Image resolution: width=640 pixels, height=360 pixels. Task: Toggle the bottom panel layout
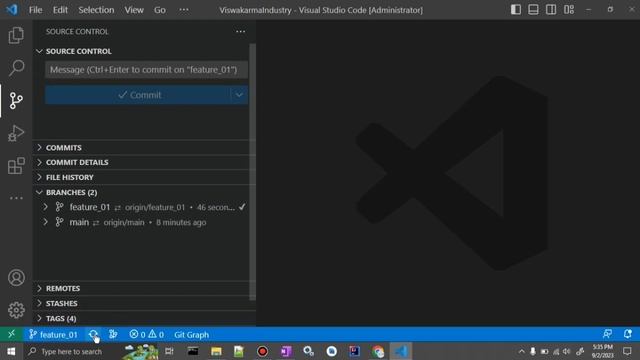pyautogui.click(x=533, y=10)
